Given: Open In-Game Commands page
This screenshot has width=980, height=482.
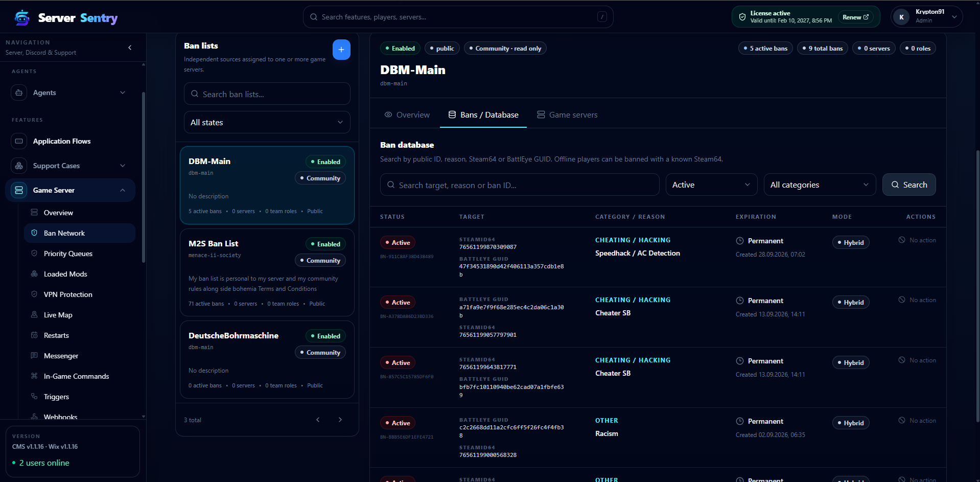Looking at the screenshot, I should [x=80, y=376].
